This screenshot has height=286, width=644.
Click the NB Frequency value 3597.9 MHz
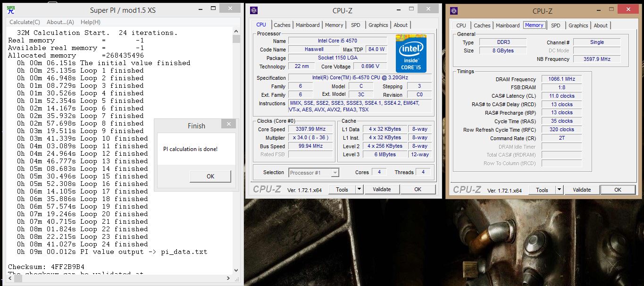(x=597, y=59)
